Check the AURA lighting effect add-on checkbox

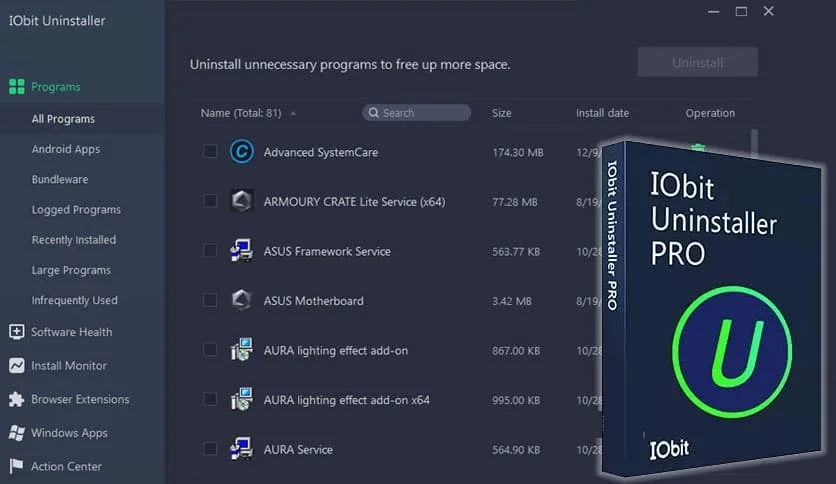click(210, 350)
